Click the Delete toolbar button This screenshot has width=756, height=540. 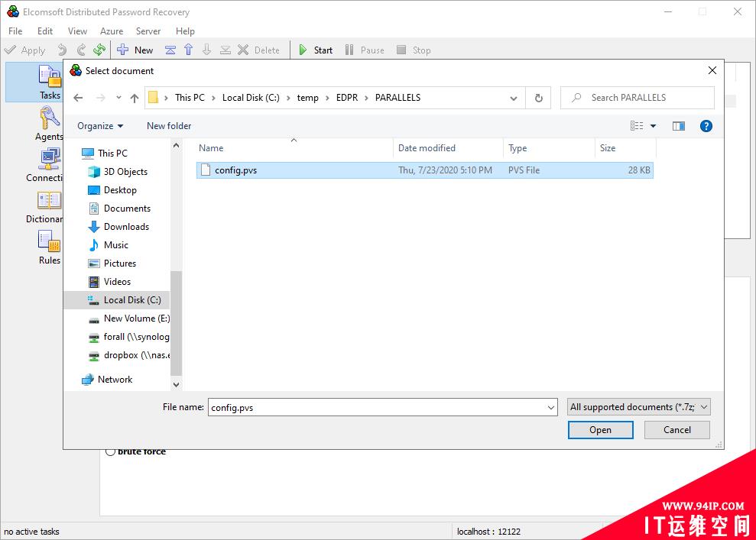(x=259, y=50)
